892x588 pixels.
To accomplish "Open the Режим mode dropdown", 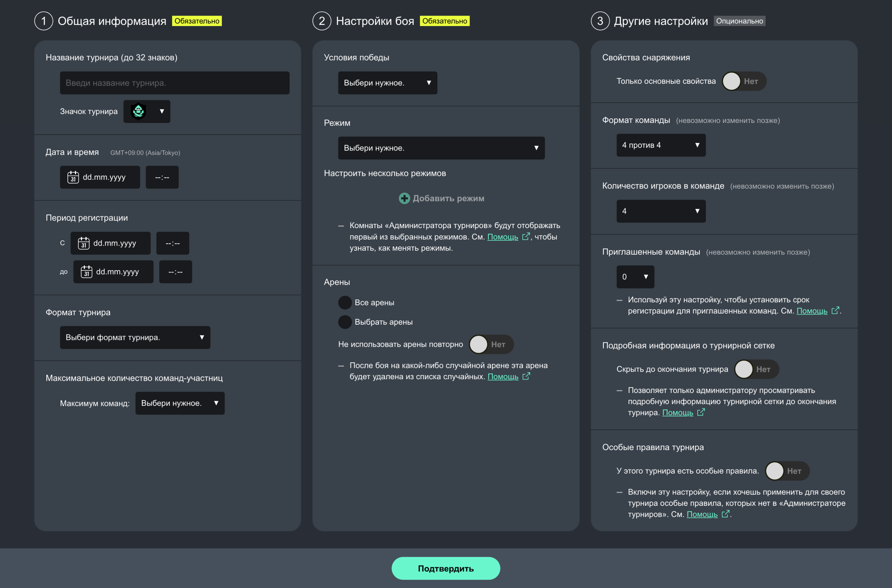I will [x=441, y=148].
